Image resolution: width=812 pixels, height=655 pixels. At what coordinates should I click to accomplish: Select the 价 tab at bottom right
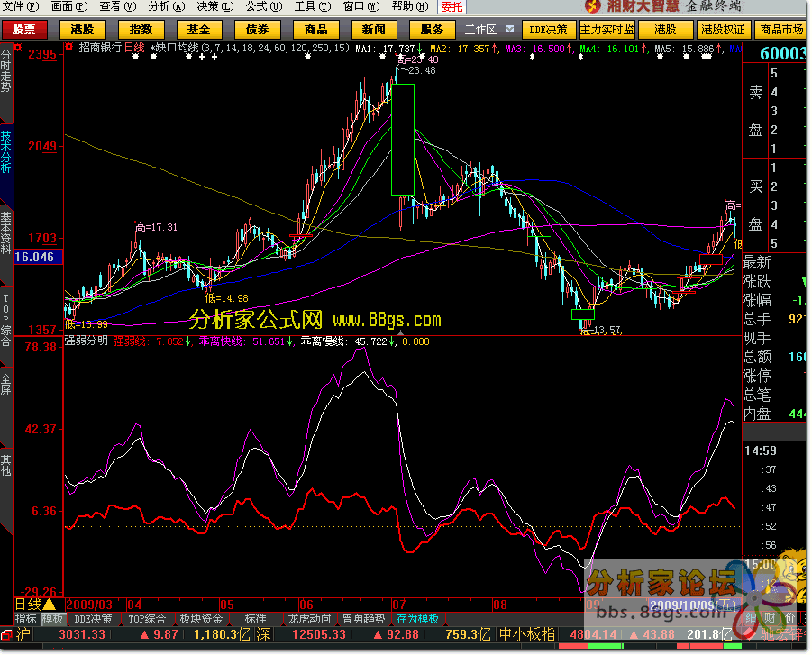[x=789, y=618]
